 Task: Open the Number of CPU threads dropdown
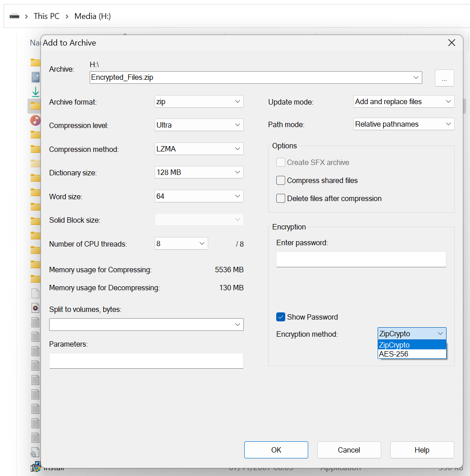(x=181, y=243)
